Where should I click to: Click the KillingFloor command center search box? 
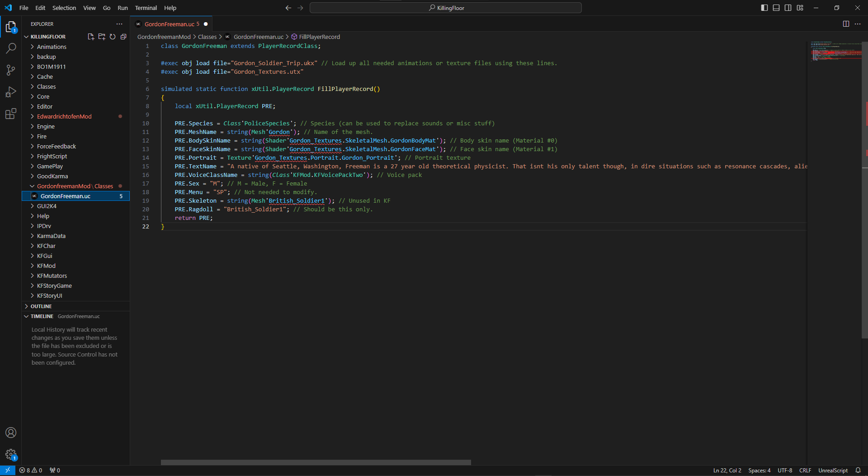(446, 8)
